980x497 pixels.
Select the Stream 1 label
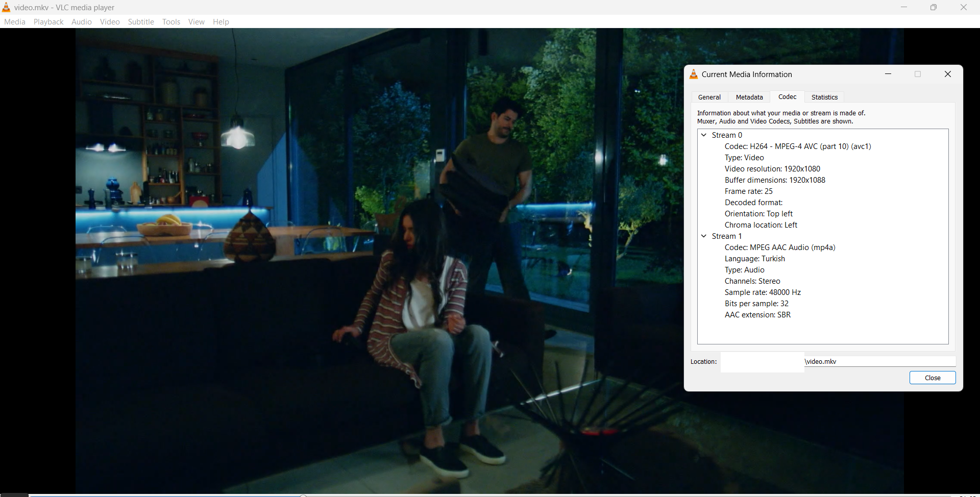727,236
